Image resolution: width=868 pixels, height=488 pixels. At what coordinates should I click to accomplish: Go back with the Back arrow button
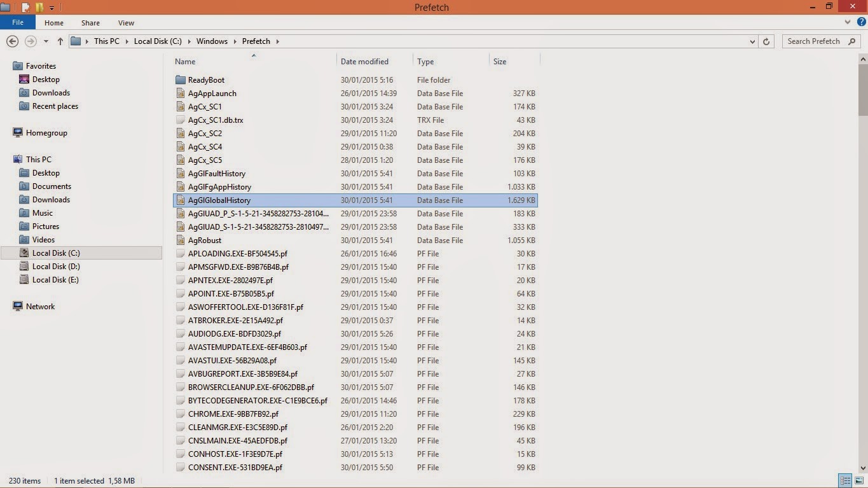12,41
